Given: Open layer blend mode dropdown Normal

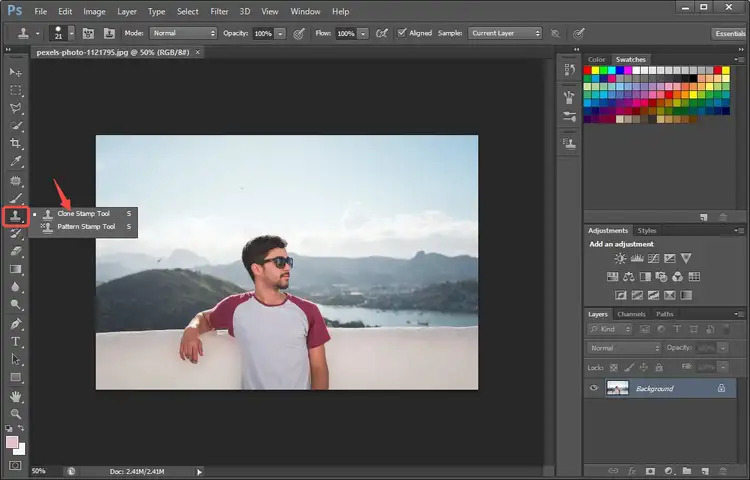Looking at the screenshot, I should point(624,348).
